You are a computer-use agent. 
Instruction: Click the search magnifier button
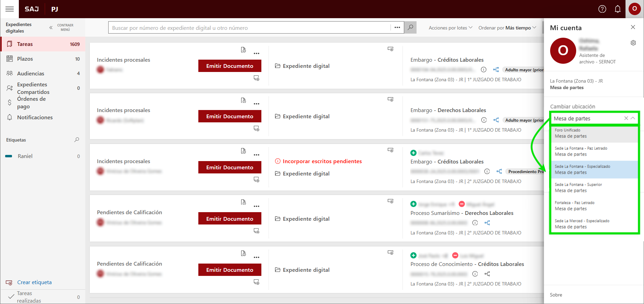[x=410, y=27]
